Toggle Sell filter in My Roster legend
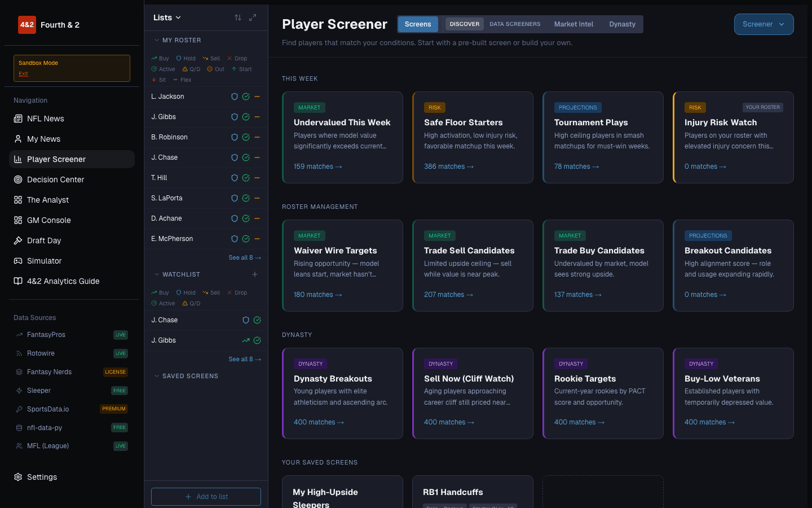The height and width of the screenshot is (508, 812). [211, 58]
